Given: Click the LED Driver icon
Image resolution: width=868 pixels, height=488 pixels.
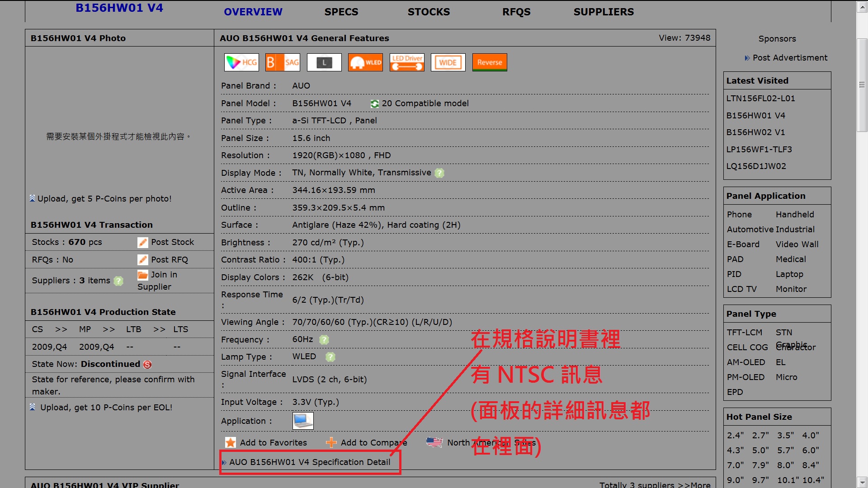Looking at the screenshot, I should pos(407,62).
